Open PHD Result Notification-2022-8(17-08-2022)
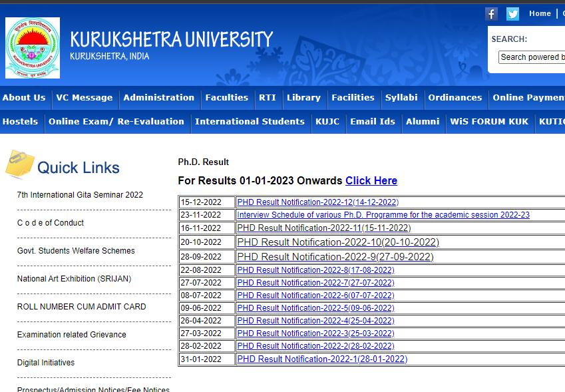This screenshot has height=392, width=565. (315, 270)
